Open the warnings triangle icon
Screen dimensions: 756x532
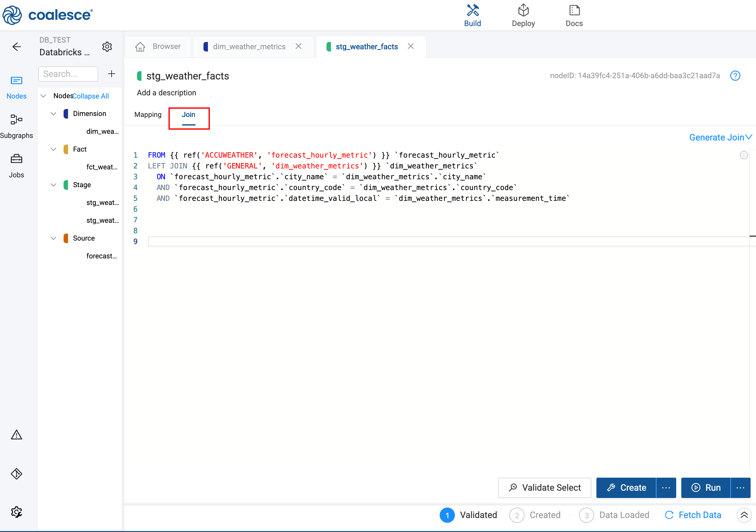click(x=17, y=434)
